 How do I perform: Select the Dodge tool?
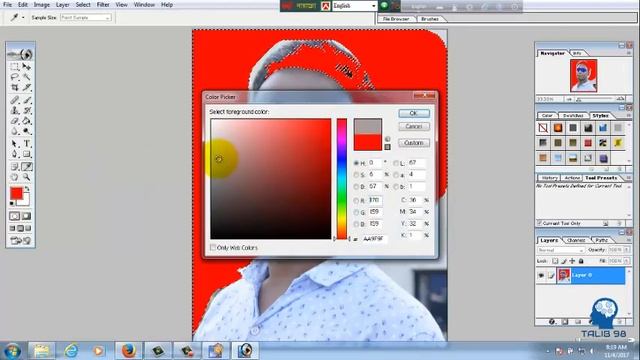[27, 131]
